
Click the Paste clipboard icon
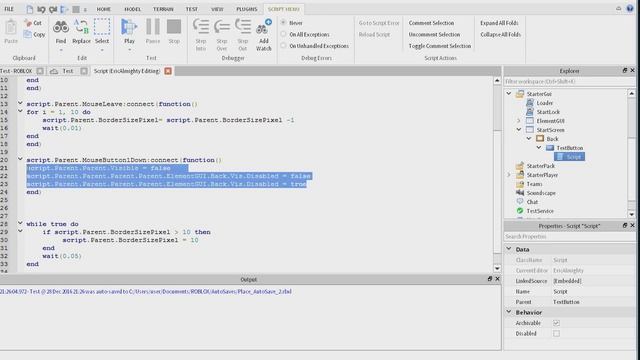coord(11,28)
